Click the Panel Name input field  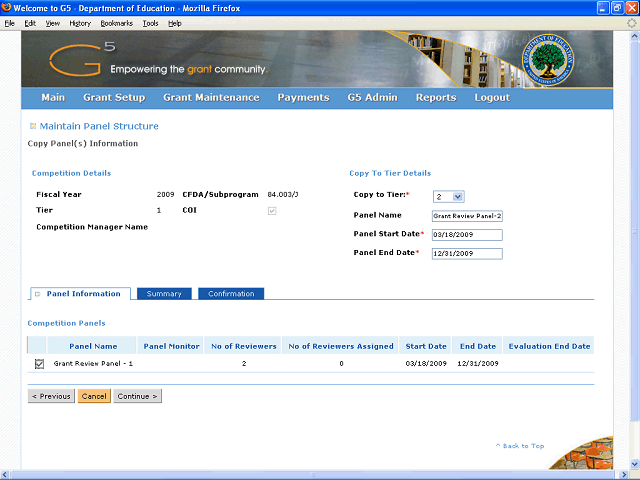467,216
